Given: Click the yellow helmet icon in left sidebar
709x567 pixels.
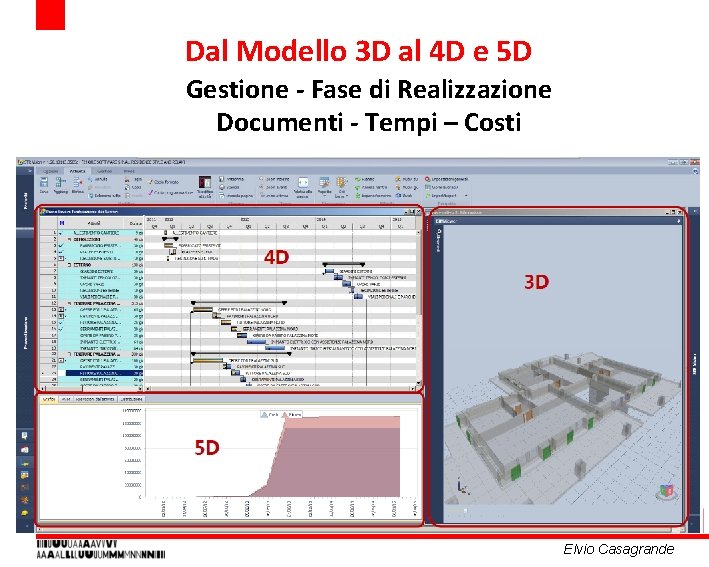Looking at the screenshot, I should pos(24,513).
